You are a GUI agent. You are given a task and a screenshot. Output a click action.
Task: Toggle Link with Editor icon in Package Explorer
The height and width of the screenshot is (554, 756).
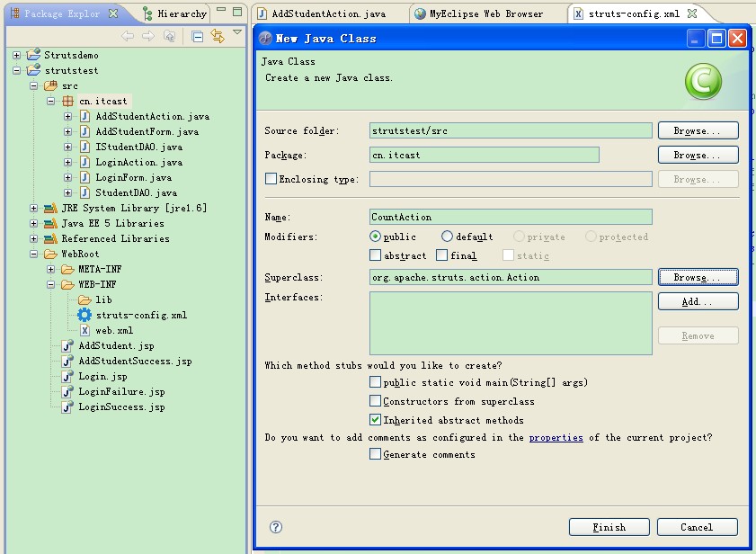pos(218,36)
